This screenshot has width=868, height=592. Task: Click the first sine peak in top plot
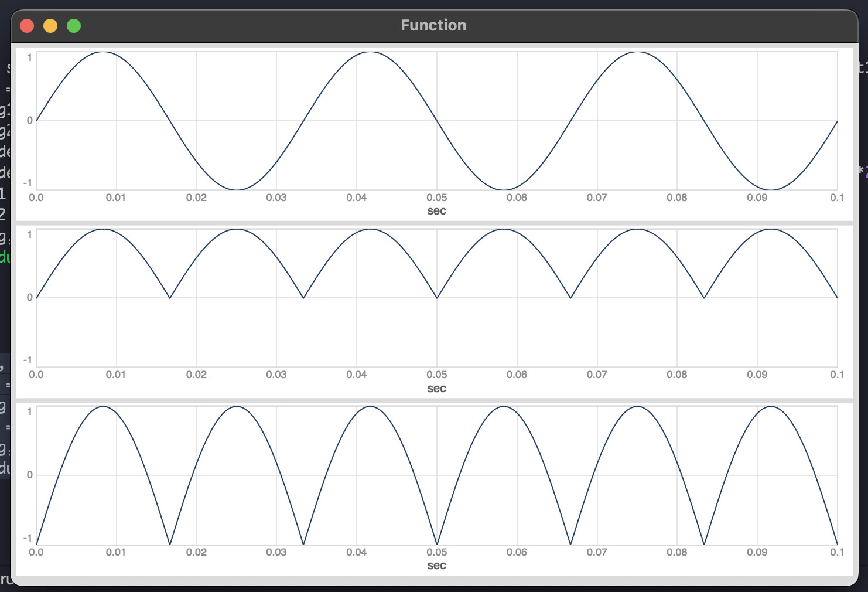pyautogui.click(x=103, y=52)
